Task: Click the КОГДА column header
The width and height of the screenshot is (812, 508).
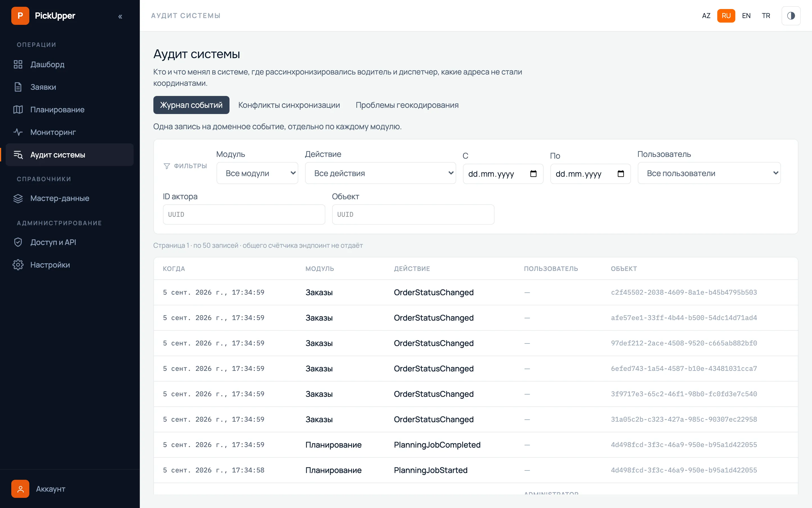Action: [x=174, y=269]
